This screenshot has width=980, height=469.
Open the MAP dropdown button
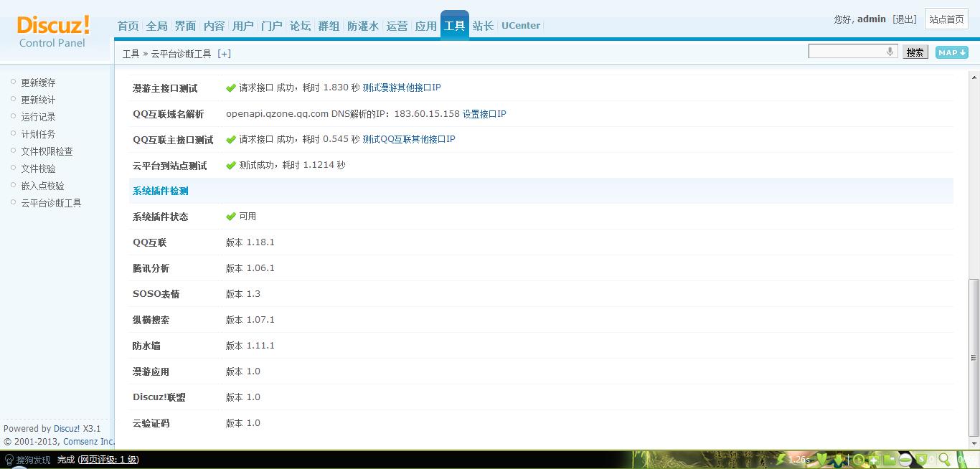[x=951, y=52]
